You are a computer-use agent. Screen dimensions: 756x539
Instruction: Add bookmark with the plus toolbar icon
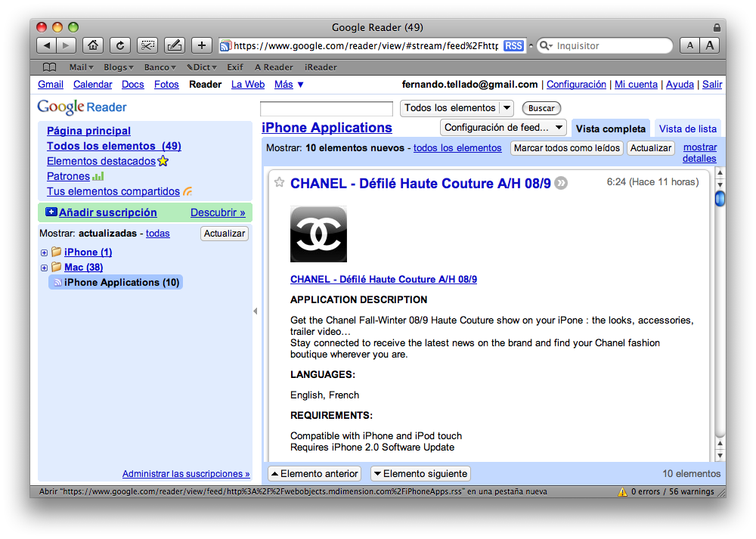[x=202, y=46]
